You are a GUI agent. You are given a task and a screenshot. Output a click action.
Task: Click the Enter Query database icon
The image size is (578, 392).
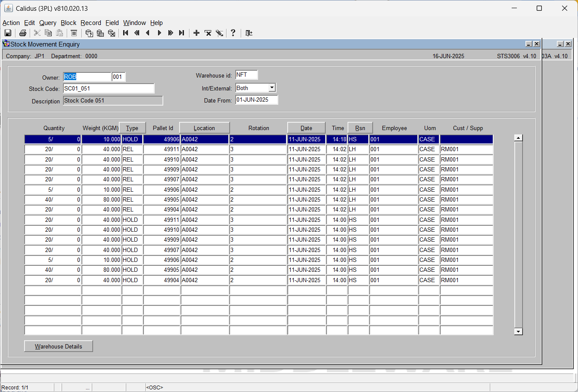(89, 33)
